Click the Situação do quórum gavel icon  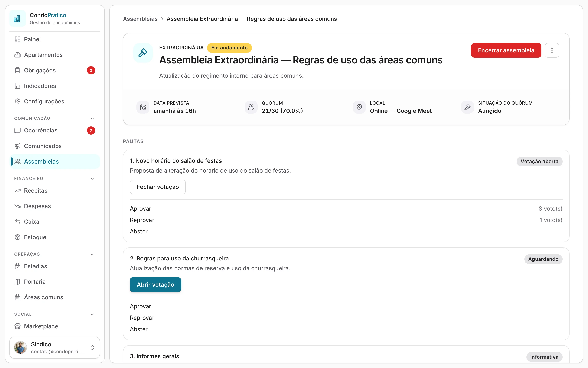[x=468, y=107]
